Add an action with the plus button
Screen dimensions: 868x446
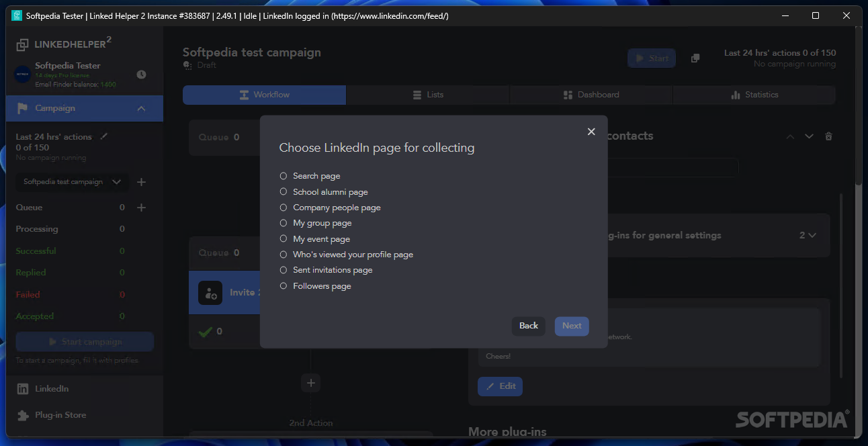pos(310,383)
